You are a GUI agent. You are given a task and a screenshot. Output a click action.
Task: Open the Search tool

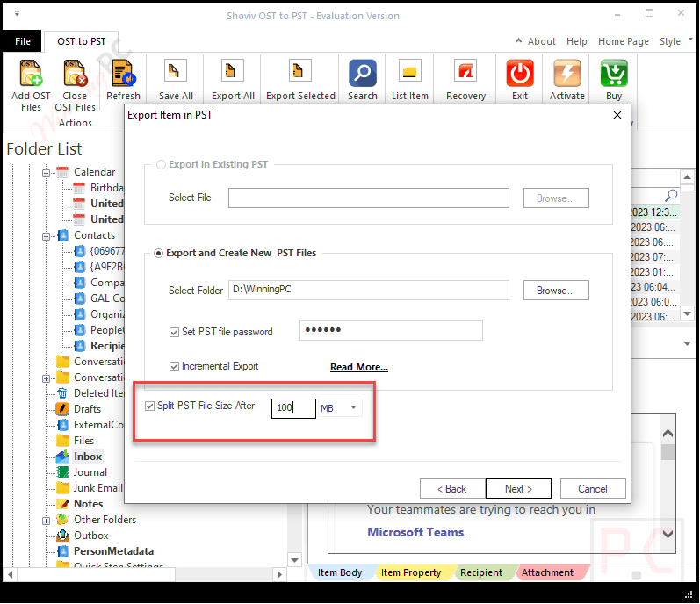363,74
